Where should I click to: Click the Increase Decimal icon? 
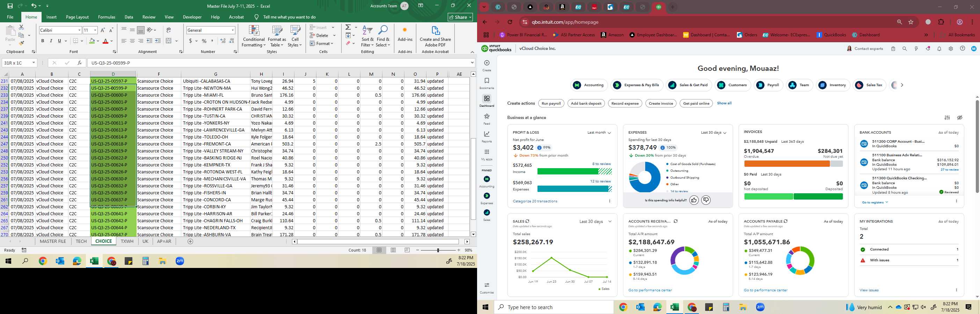tap(223, 41)
